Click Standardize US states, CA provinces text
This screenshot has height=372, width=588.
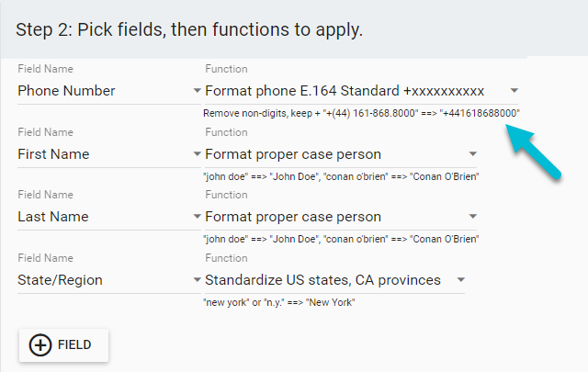(322, 280)
